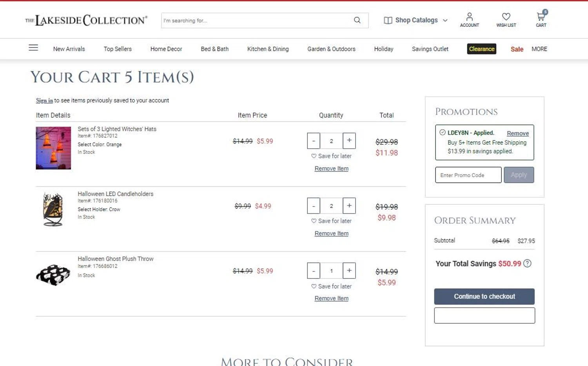
Task: Decrease quantity of Halloween Ghost Plush Throw
Action: [314, 271]
